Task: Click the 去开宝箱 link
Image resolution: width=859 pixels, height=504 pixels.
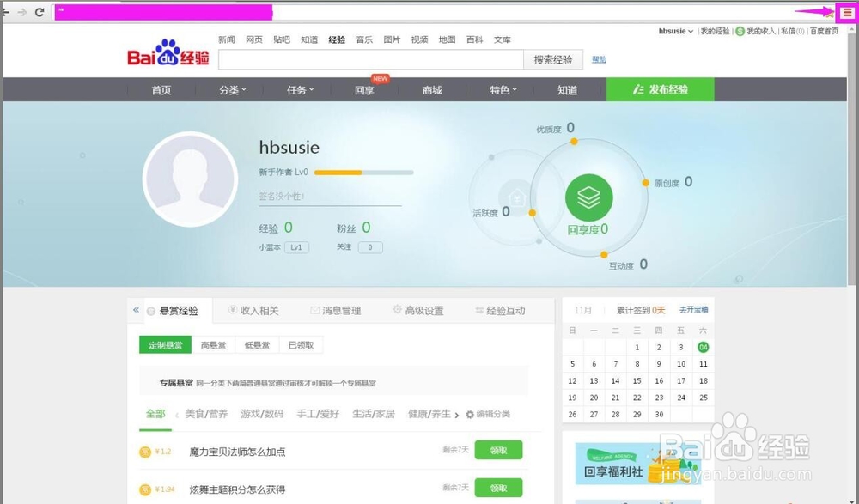Action: [694, 309]
